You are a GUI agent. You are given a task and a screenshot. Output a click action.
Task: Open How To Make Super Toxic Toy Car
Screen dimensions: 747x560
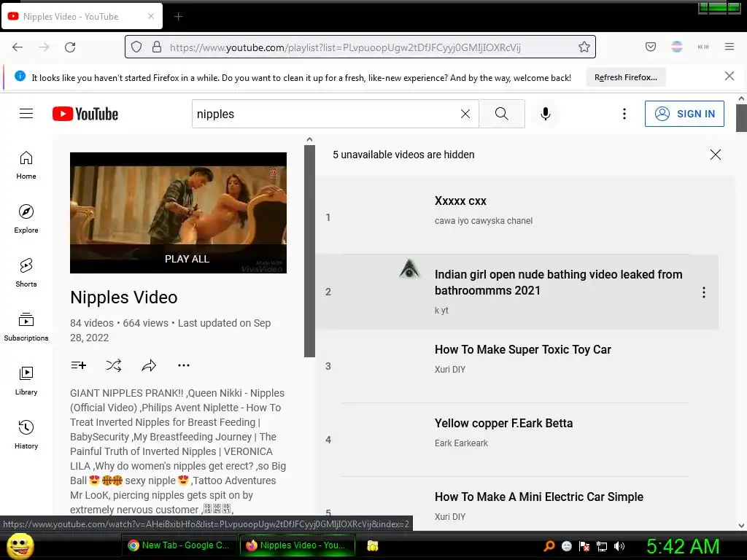[x=522, y=349]
